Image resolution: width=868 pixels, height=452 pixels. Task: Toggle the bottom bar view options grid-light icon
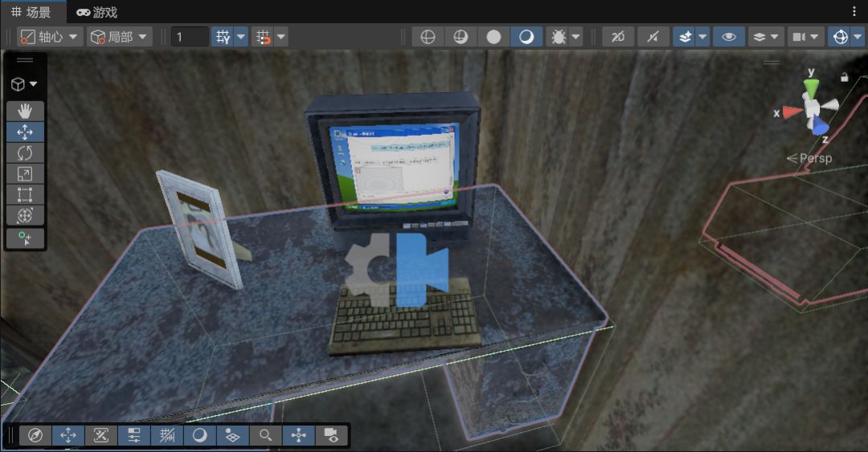tap(232, 436)
